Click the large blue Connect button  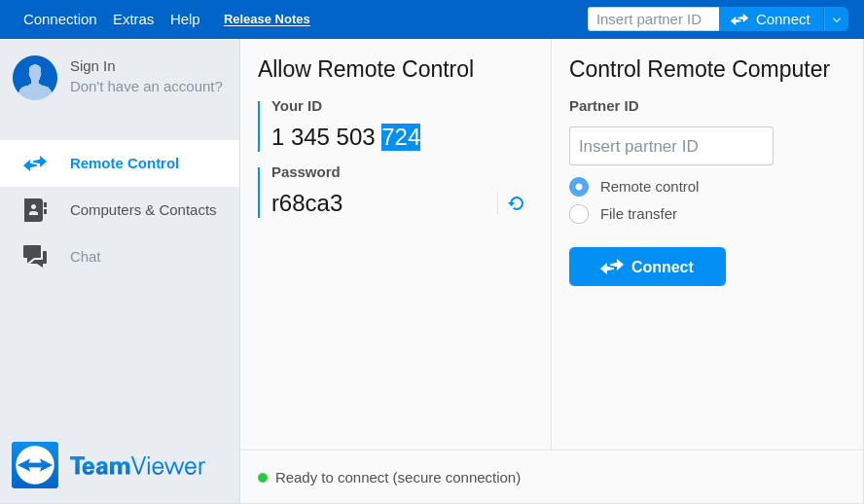[647, 267]
